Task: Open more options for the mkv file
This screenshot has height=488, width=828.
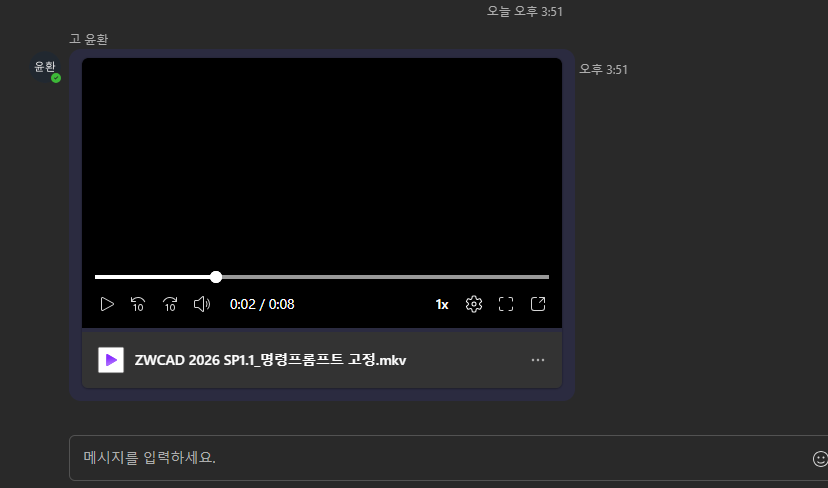Action: point(538,360)
